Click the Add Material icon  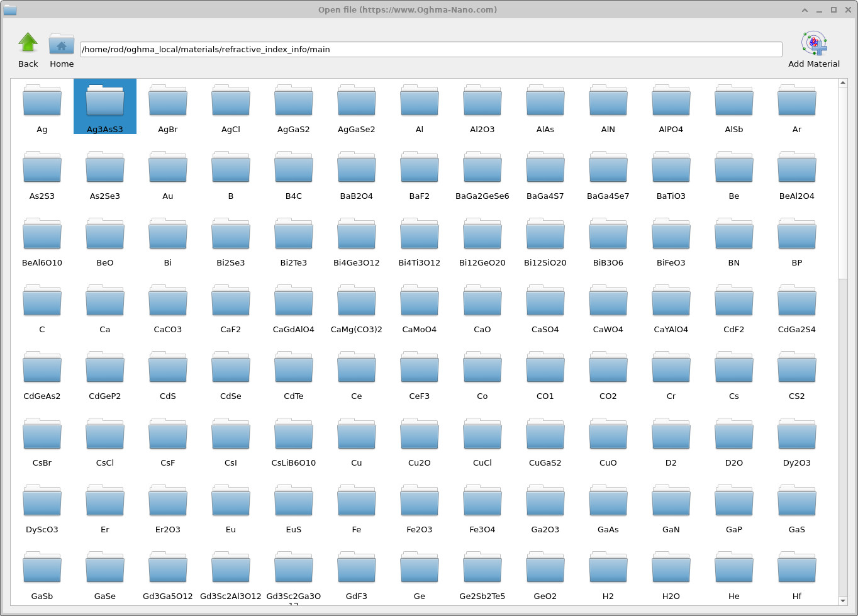click(x=813, y=43)
